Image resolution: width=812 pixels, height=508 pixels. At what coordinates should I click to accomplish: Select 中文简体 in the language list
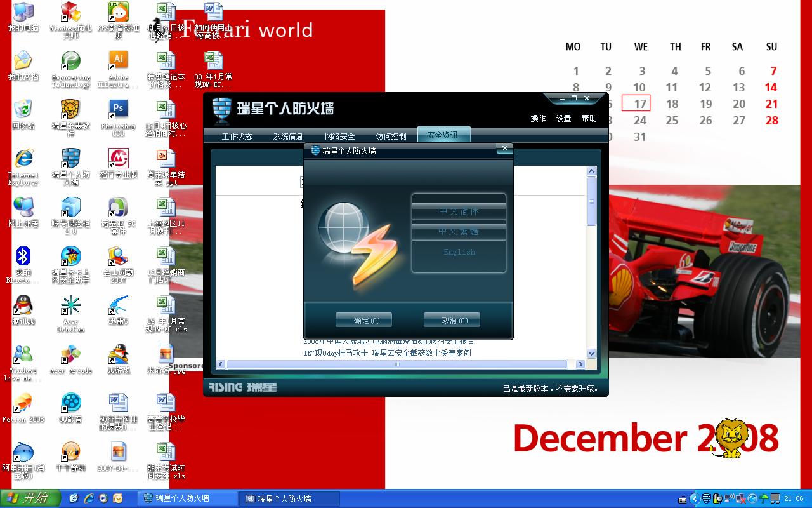[x=459, y=212]
